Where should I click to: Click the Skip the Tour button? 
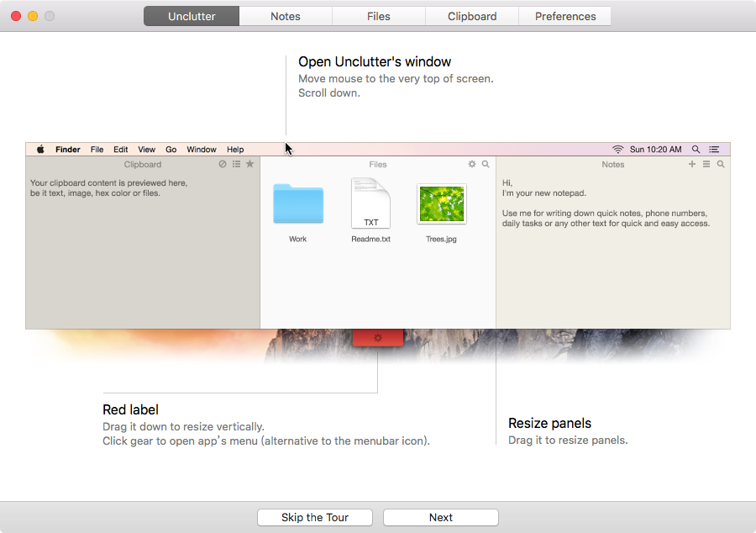click(315, 518)
